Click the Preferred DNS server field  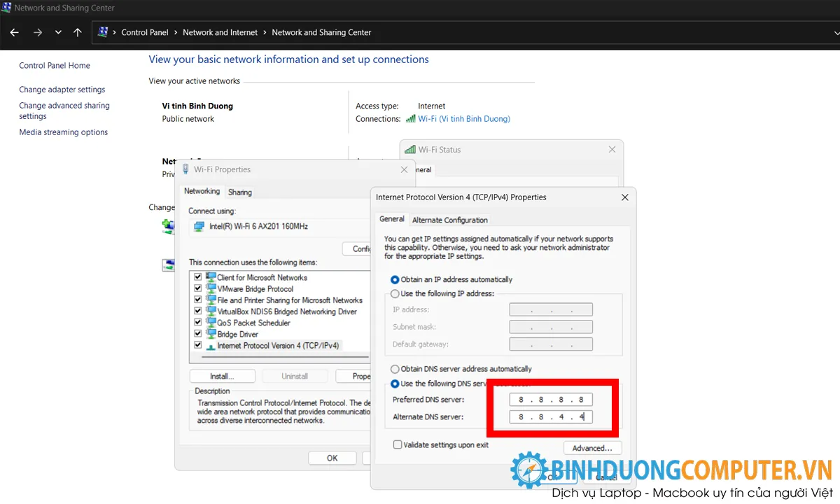click(x=551, y=400)
